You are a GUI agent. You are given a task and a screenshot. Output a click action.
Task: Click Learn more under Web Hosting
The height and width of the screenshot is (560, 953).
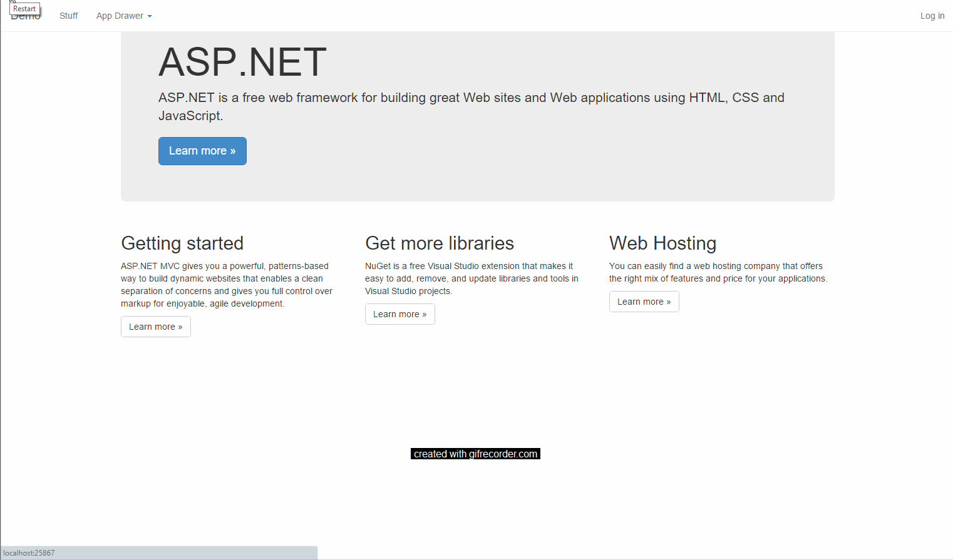tap(644, 302)
